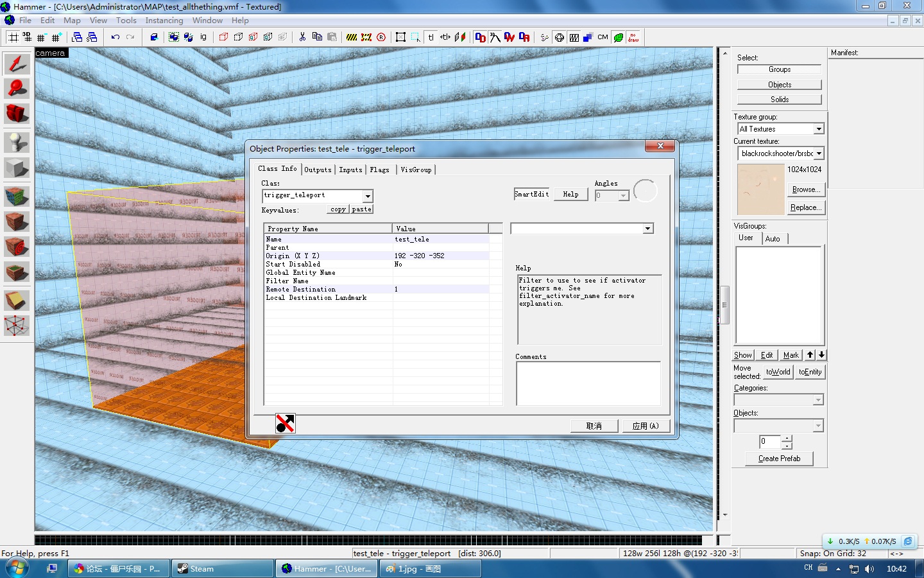Screen dimensions: 924x578
Task: Toggle radius culling 'R' icon
Action: (381, 37)
